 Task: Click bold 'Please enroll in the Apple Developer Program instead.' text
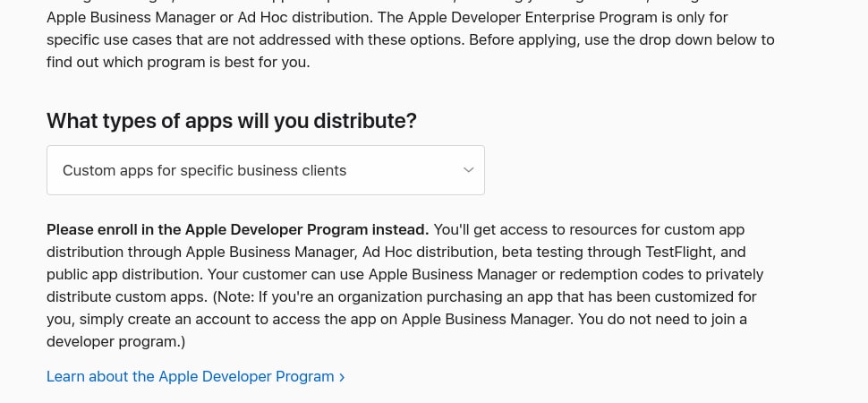[x=237, y=229]
